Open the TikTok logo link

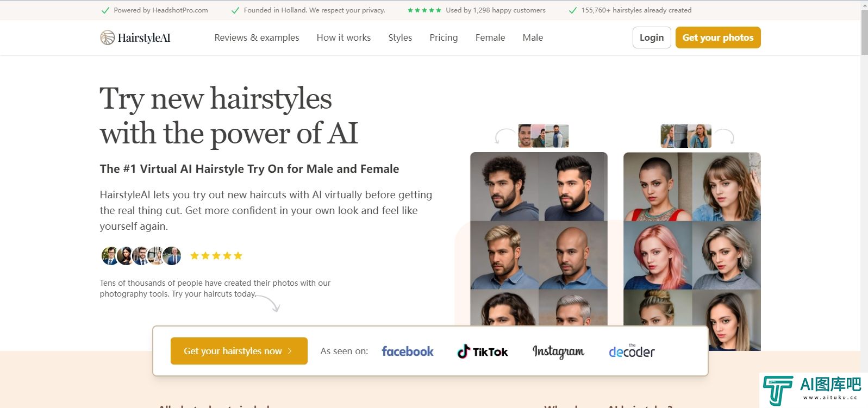point(483,351)
